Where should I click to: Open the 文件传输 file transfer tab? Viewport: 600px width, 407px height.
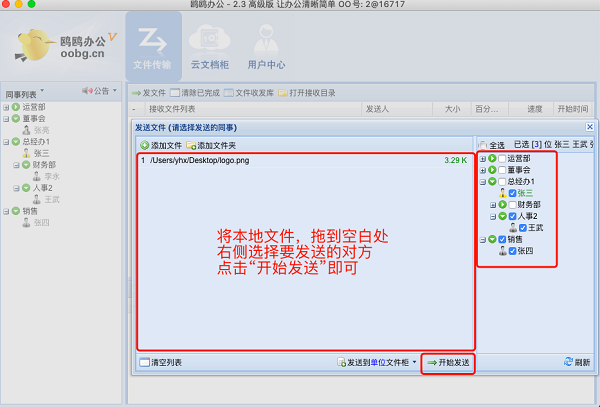click(x=153, y=47)
